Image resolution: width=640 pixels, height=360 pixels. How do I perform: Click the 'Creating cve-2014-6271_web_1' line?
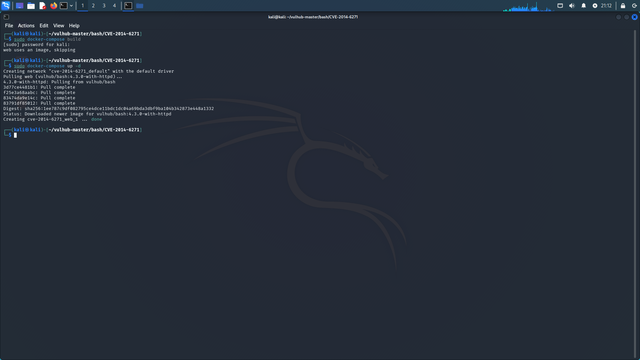pos(53,119)
